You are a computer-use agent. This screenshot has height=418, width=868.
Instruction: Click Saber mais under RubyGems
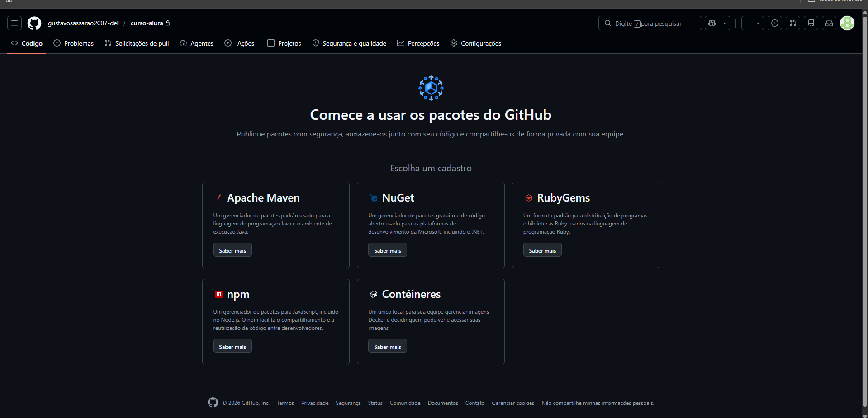[x=542, y=250]
